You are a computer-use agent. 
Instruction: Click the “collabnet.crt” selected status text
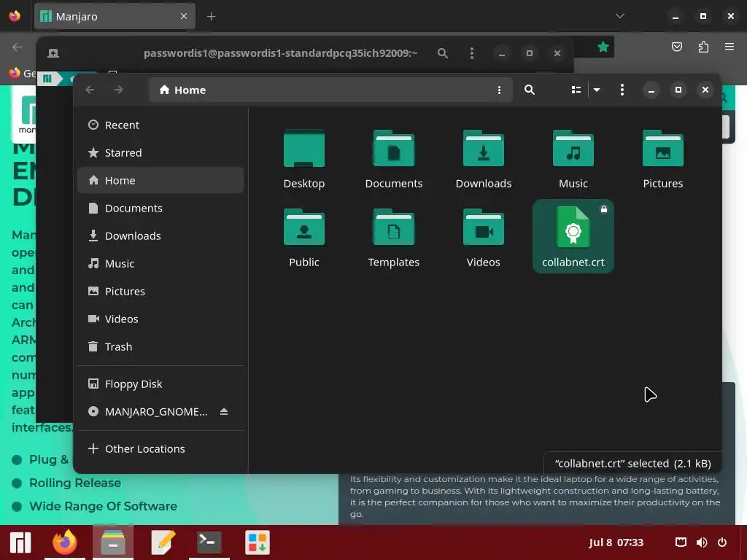pyautogui.click(x=632, y=464)
